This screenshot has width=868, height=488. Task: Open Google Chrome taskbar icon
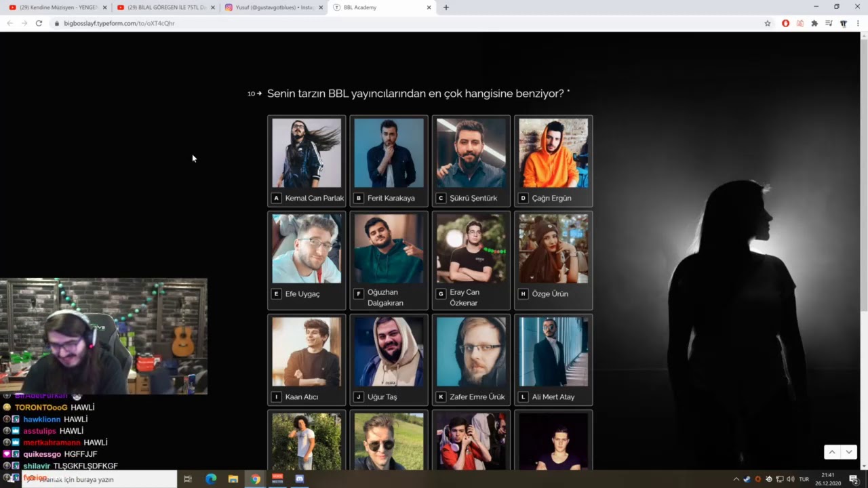coord(256,479)
